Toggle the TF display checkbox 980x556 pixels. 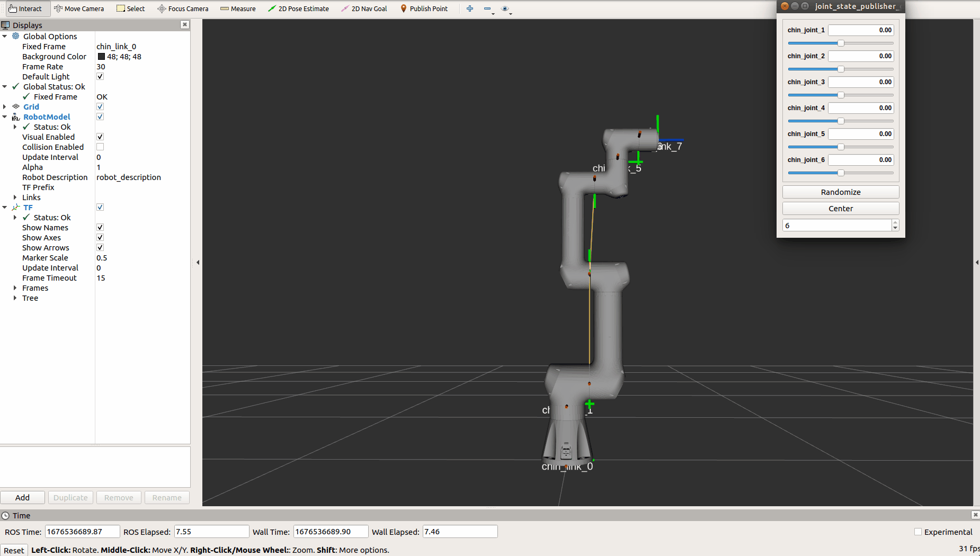tap(100, 207)
